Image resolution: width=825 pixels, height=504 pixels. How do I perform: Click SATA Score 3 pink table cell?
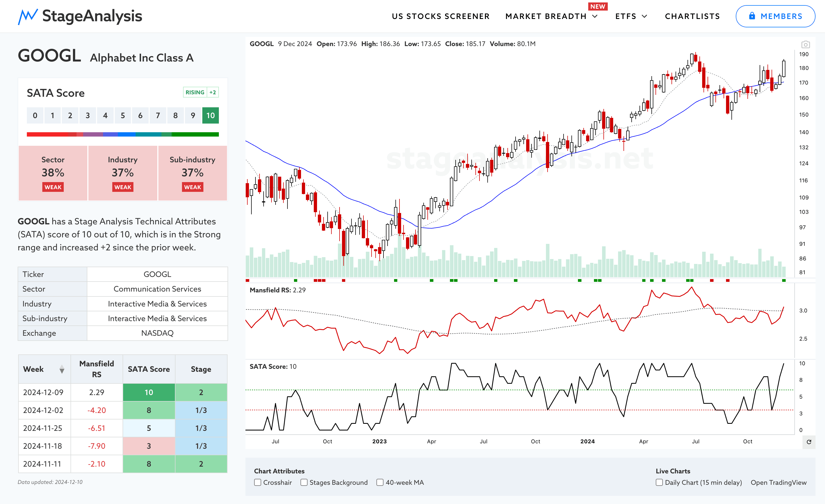click(x=149, y=446)
